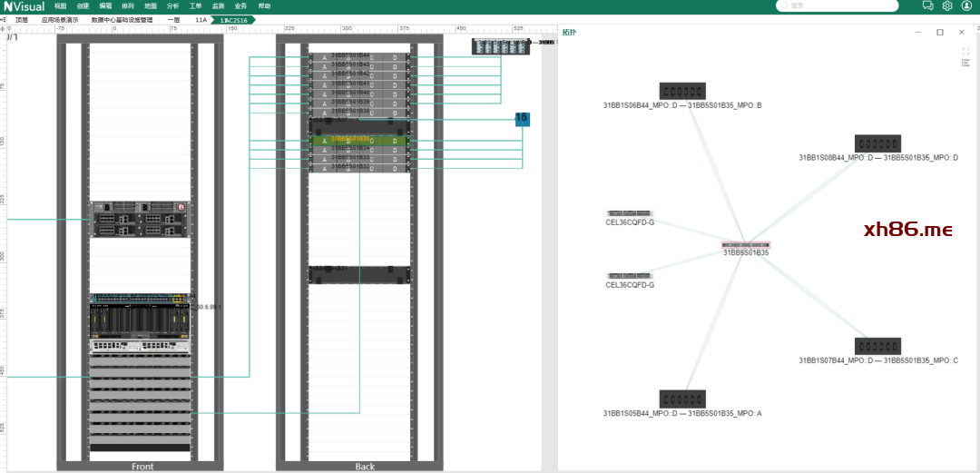Select module 31BB5S01B39 in back rack
The height and width of the screenshot is (473, 980).
359,103
